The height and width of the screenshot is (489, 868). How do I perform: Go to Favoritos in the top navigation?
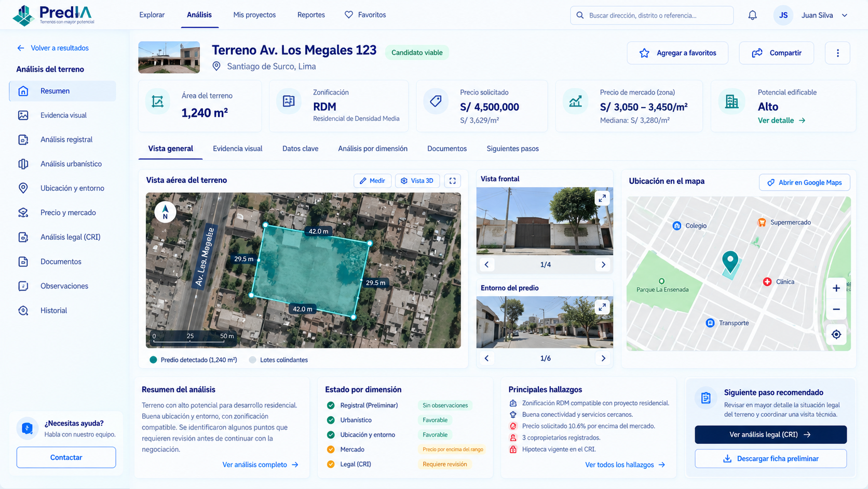365,15
